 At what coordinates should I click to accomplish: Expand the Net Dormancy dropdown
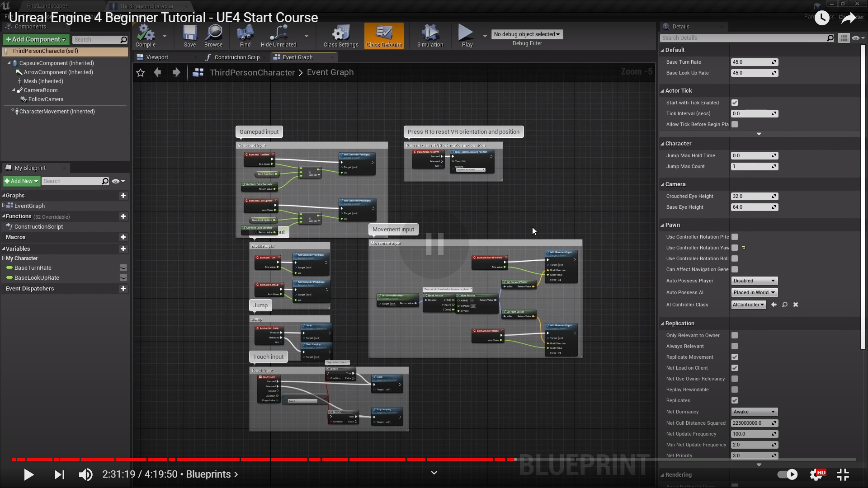pos(754,412)
